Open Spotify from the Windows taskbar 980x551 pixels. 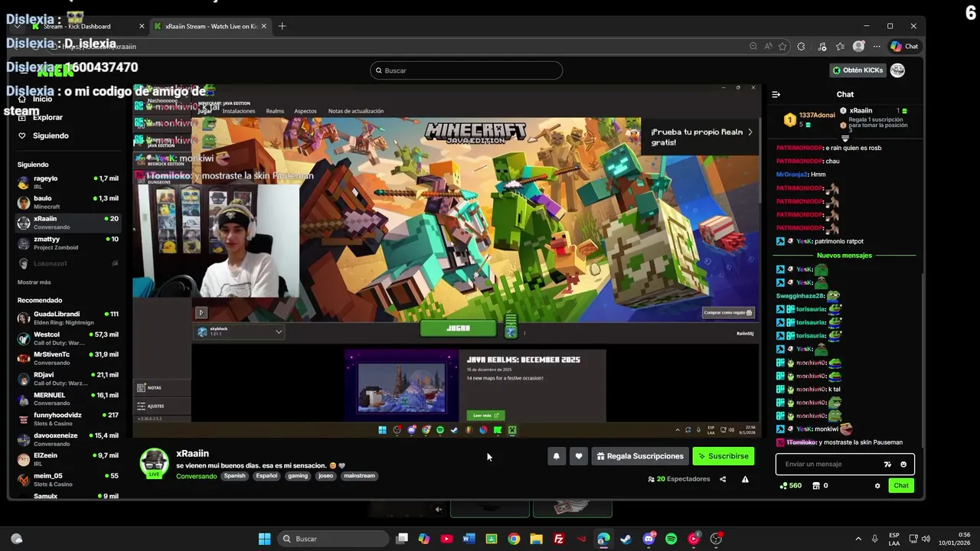(671, 539)
